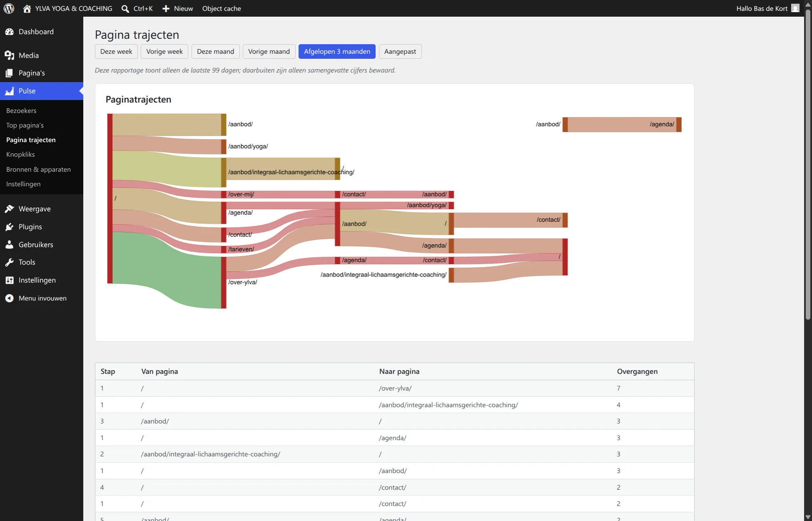Collapse menu with Menu invouwen arrow
The width and height of the screenshot is (812, 521).
tap(10, 298)
